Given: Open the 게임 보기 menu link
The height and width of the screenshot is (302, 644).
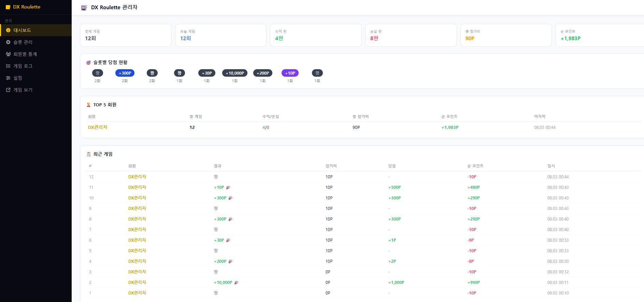Looking at the screenshot, I should click(x=36, y=90).
